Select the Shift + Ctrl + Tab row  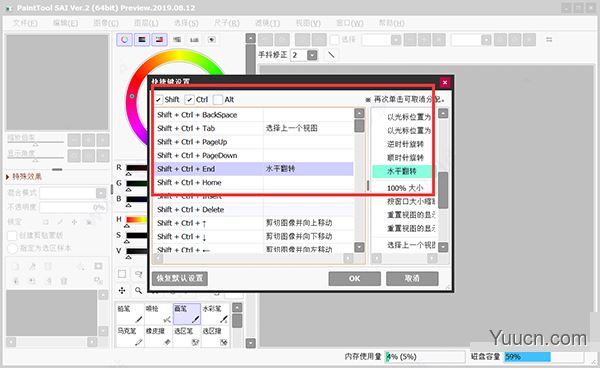point(254,129)
